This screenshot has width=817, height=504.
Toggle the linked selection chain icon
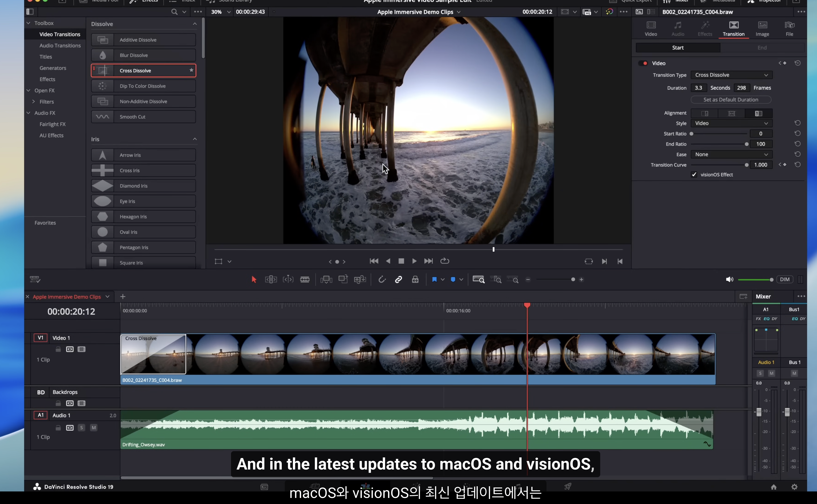point(398,279)
